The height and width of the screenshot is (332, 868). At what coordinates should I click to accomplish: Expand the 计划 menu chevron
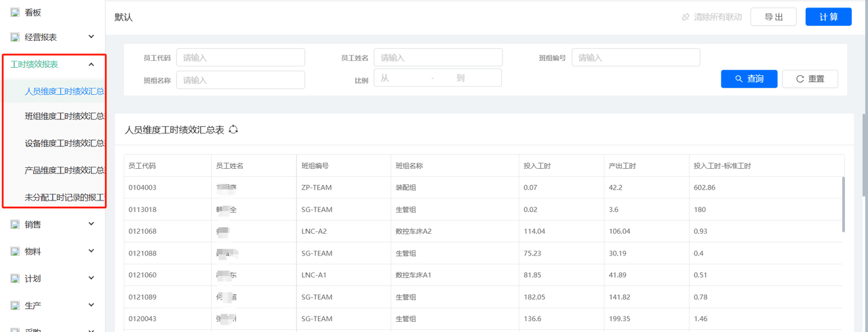[92, 278]
